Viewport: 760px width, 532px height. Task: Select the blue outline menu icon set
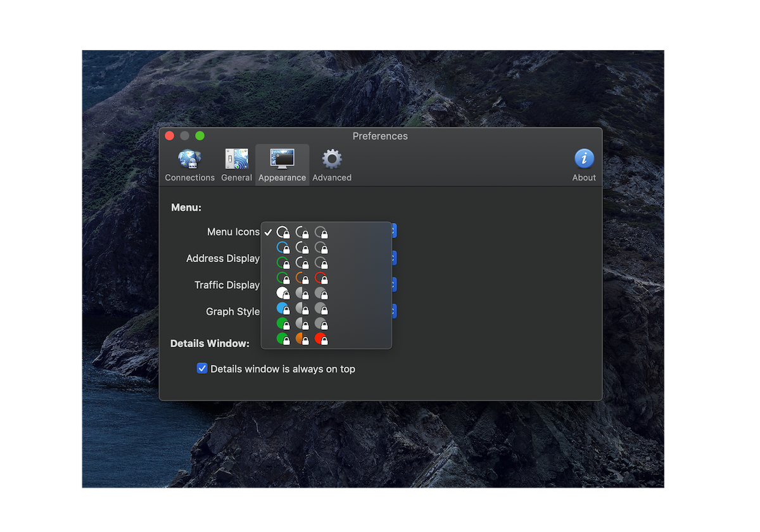[x=302, y=248]
